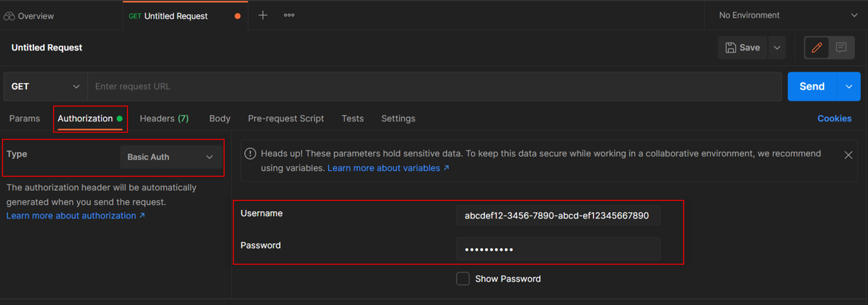The height and width of the screenshot is (305, 868).
Task: Dismiss the Heads up warning with X
Action: [848, 155]
